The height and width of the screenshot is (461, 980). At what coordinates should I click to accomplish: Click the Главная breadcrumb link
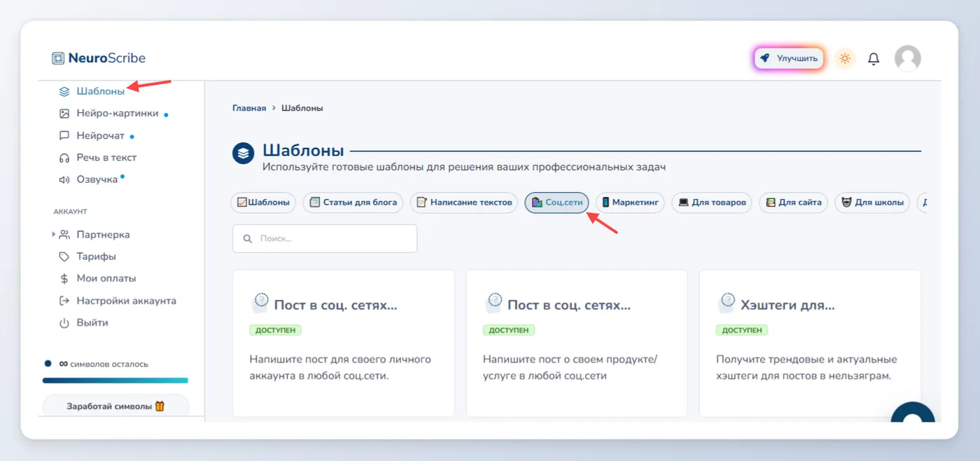point(249,108)
